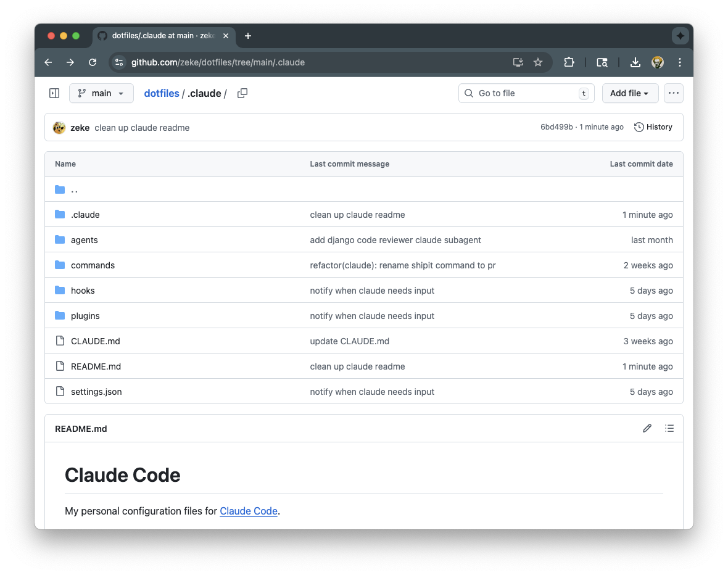Open Chrome's Downloads icon
This screenshot has height=575, width=728.
635,62
